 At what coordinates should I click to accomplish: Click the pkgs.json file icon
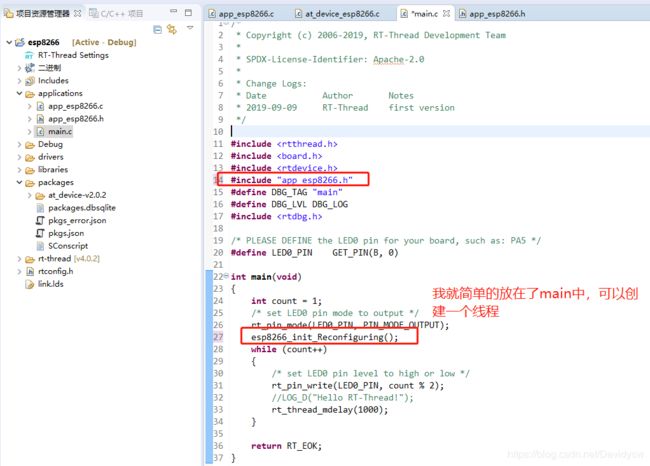tap(40, 233)
